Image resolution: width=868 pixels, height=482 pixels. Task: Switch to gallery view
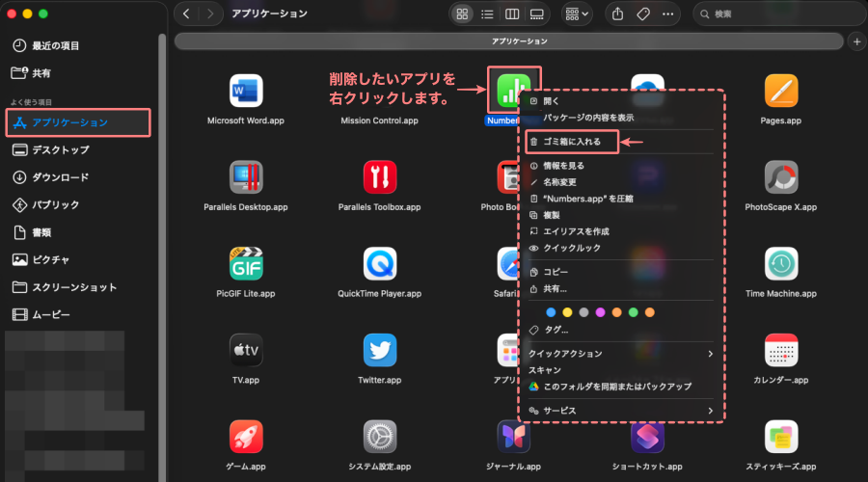(x=537, y=13)
